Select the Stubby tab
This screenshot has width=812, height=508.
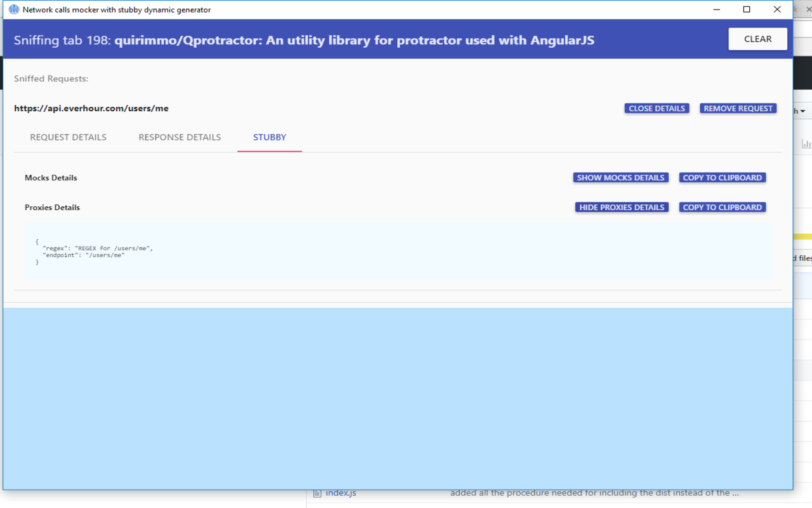pos(270,137)
